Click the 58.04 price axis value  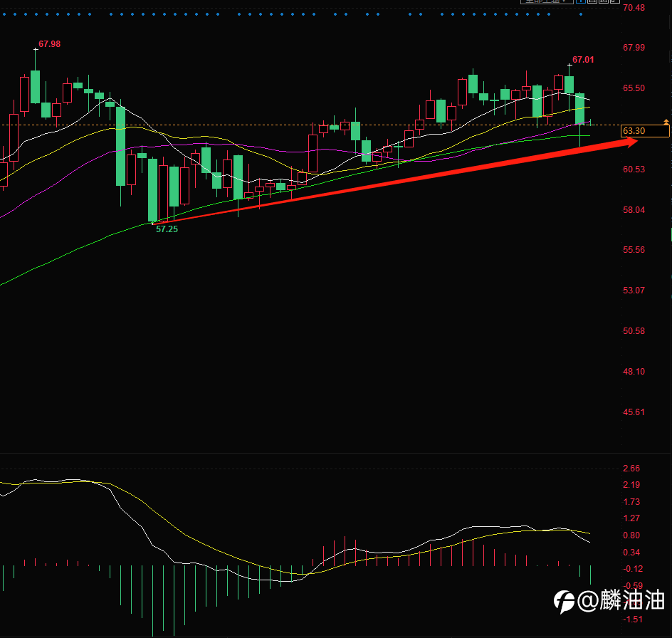634,209
